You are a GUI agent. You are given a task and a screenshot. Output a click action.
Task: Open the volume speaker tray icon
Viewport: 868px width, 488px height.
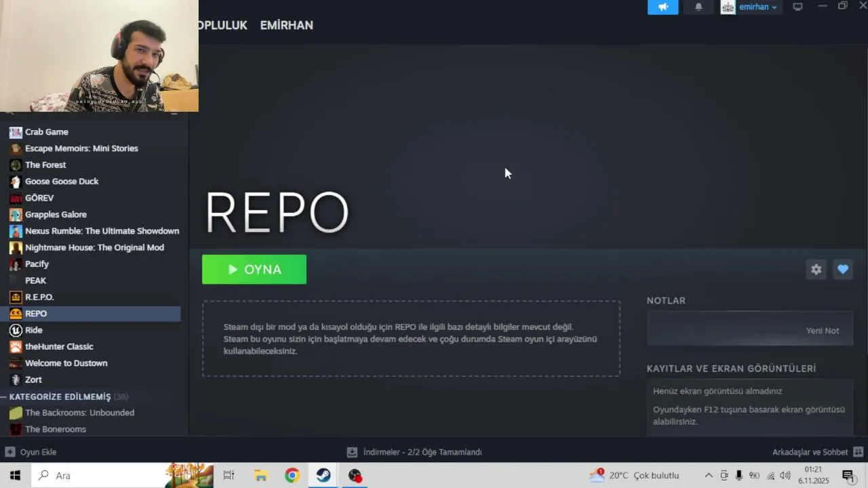tap(785, 476)
